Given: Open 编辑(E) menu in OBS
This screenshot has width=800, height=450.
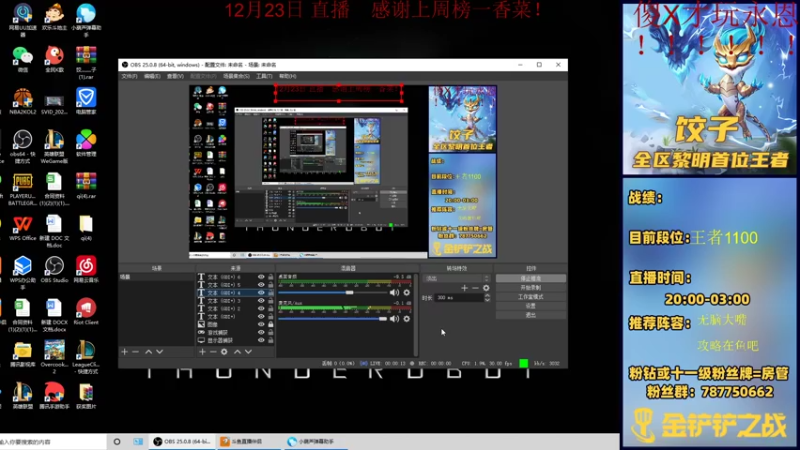Looking at the screenshot, I should point(152,76).
